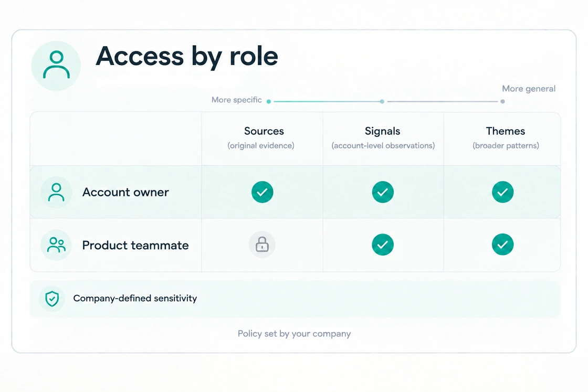Click the (original evidence) subtitle
The height and width of the screenshot is (392, 588).
[261, 145]
